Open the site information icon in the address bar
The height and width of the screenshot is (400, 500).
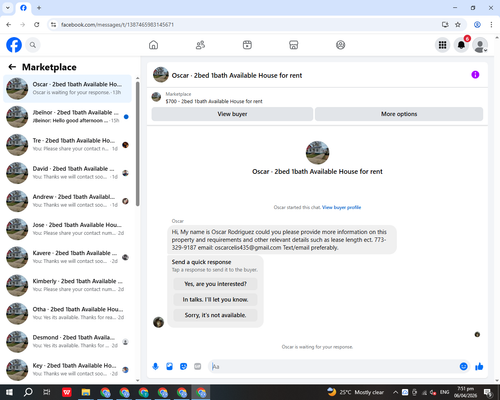click(53, 25)
